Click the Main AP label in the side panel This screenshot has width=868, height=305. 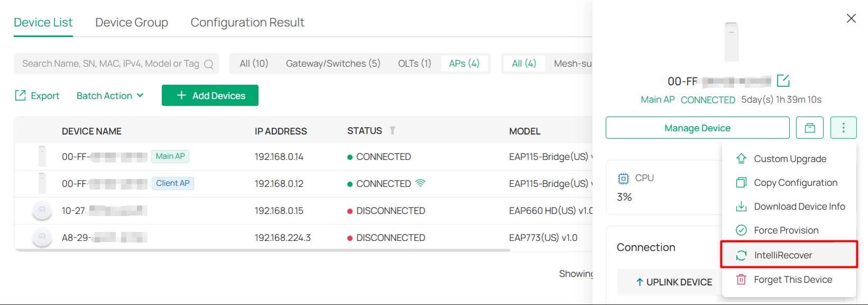657,100
